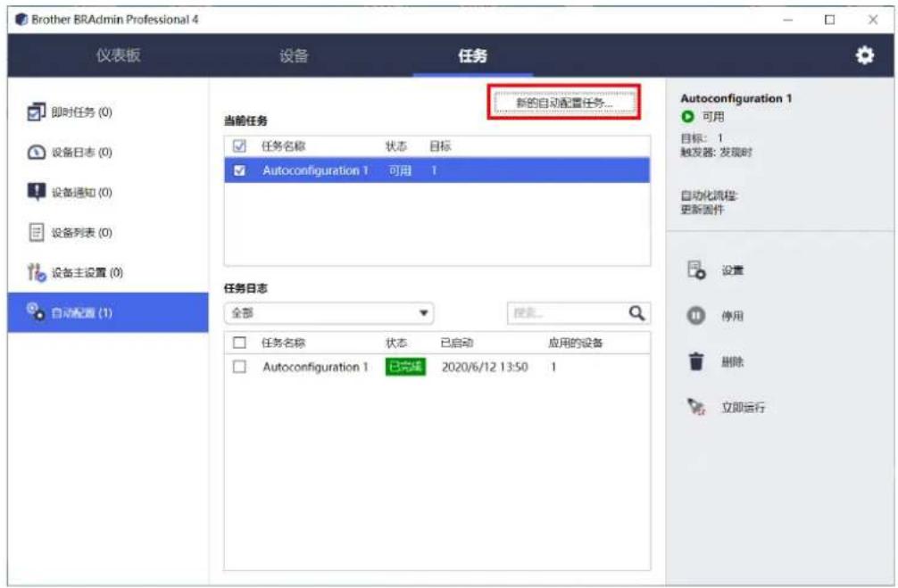Toggle the select-all checkbox in 任务日志 header
This screenshot has width=898, height=588.
click(239, 343)
